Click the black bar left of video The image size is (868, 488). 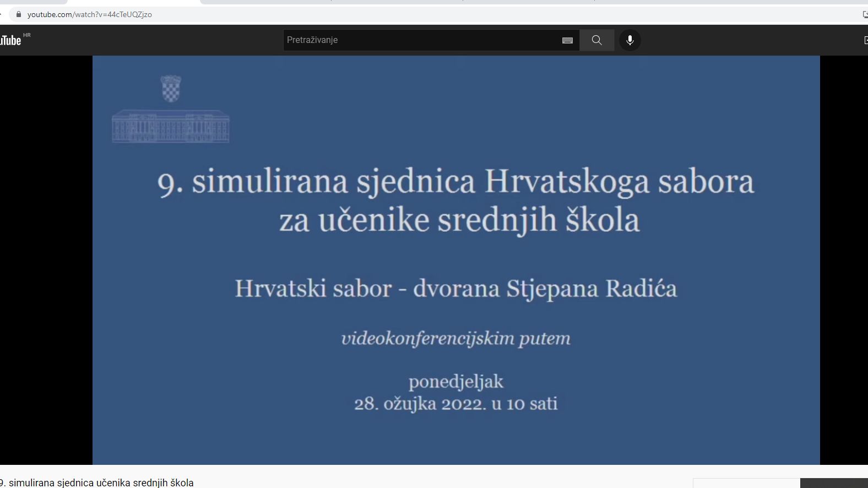point(46,260)
